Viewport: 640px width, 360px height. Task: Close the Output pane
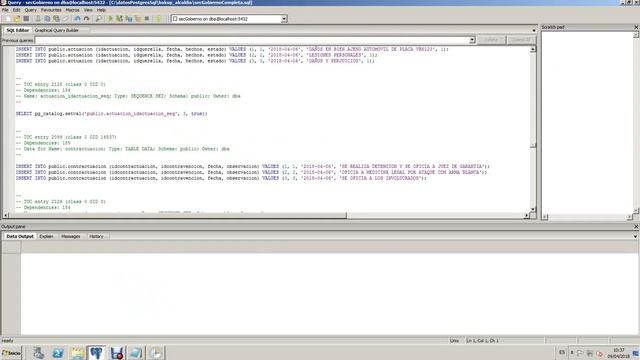point(636,226)
